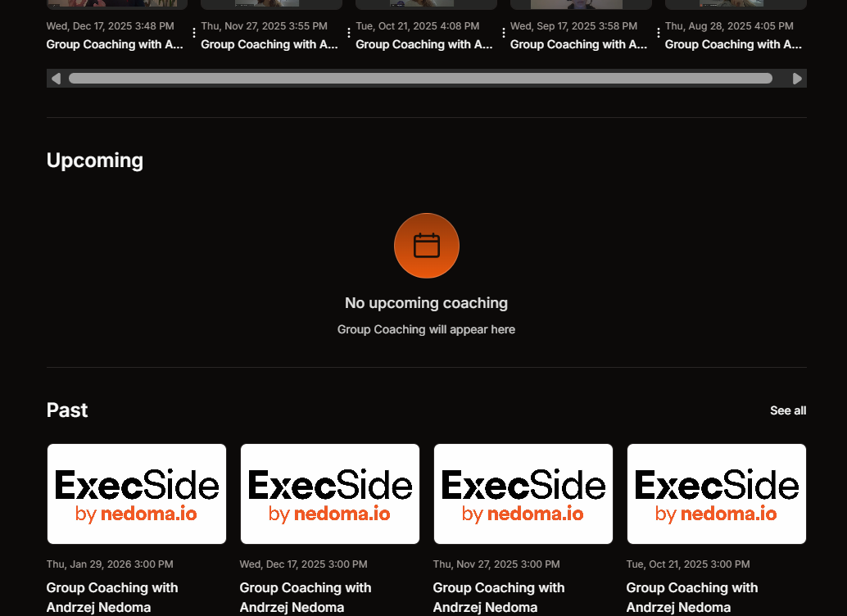Image resolution: width=847 pixels, height=616 pixels.
Task: Open Group Coaching title dated Jan 29, 2026
Action: (112, 597)
